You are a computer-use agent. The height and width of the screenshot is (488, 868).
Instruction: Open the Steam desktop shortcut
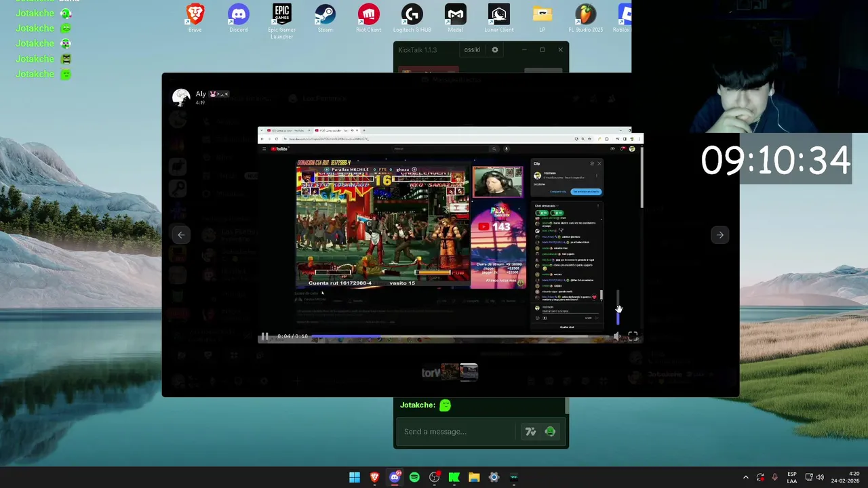tap(325, 18)
